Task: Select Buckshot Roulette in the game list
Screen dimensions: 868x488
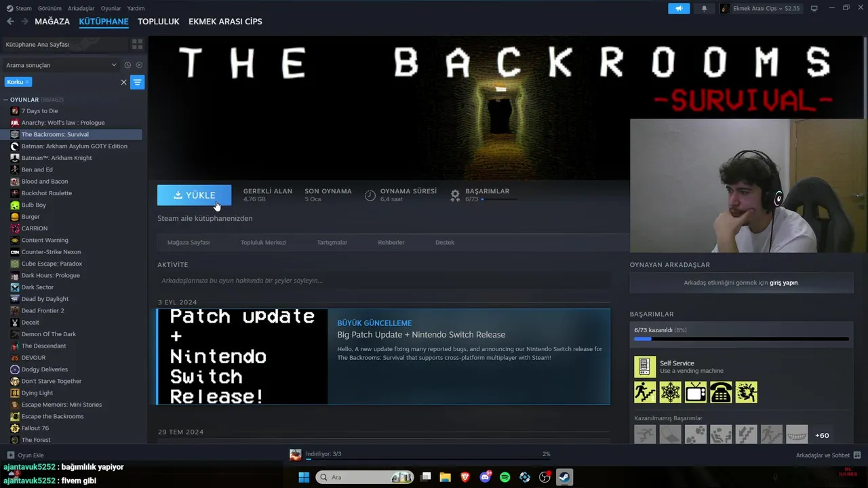Action: pyautogui.click(x=46, y=193)
